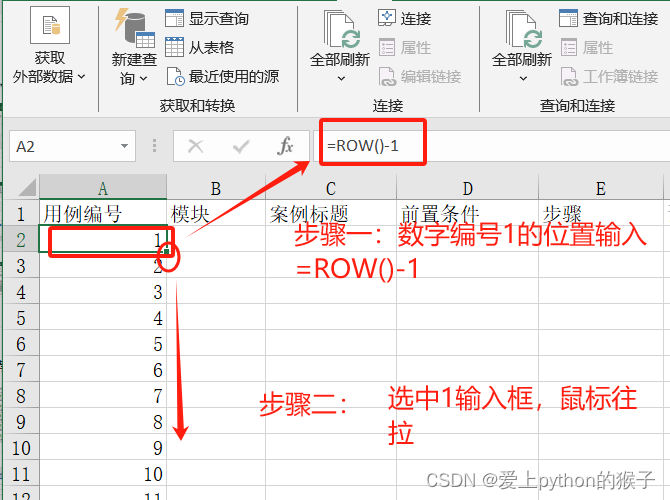Click cell A10 with value 9
Image resolution: width=670 pixels, height=500 pixels.
click(x=103, y=448)
